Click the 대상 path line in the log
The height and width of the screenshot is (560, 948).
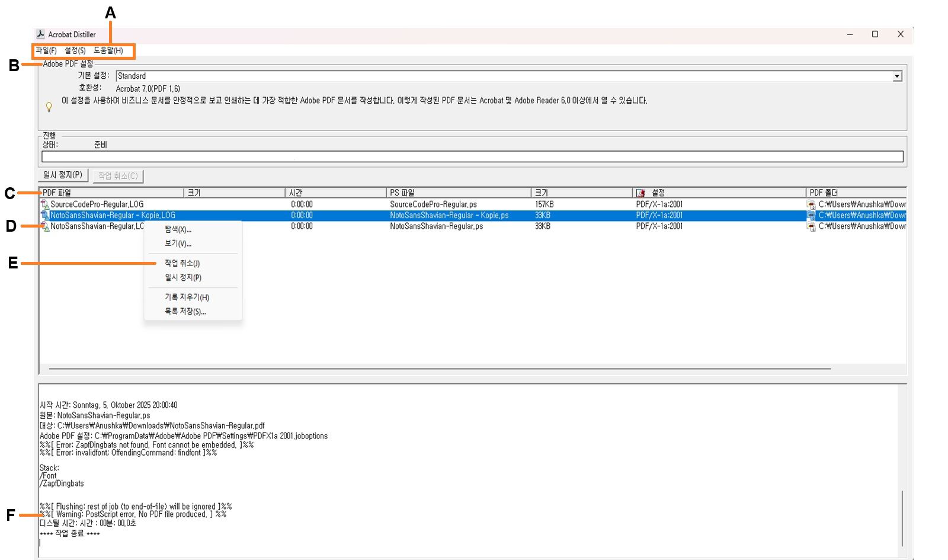pos(152,425)
